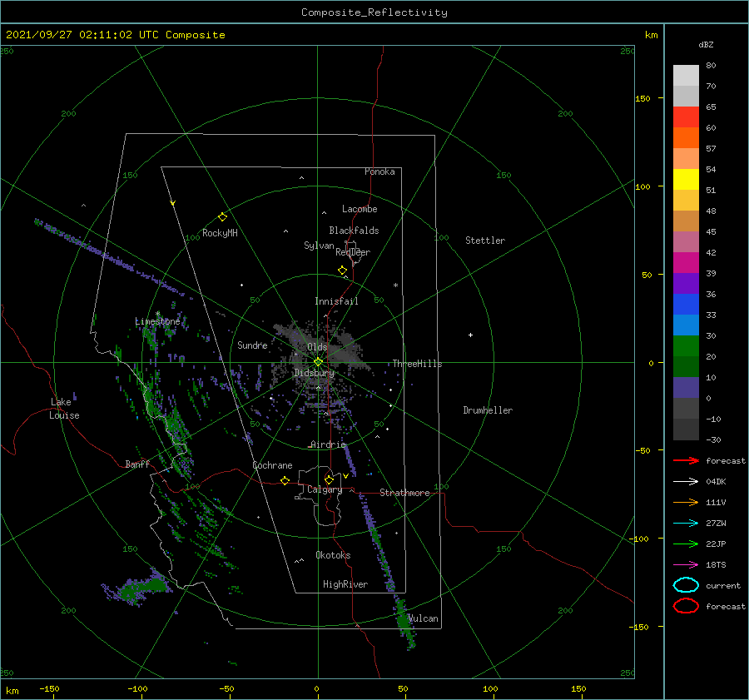The width and height of the screenshot is (749, 700).
Task: Click the yellow radar-site diamond at Olds center
Action: click(x=318, y=362)
